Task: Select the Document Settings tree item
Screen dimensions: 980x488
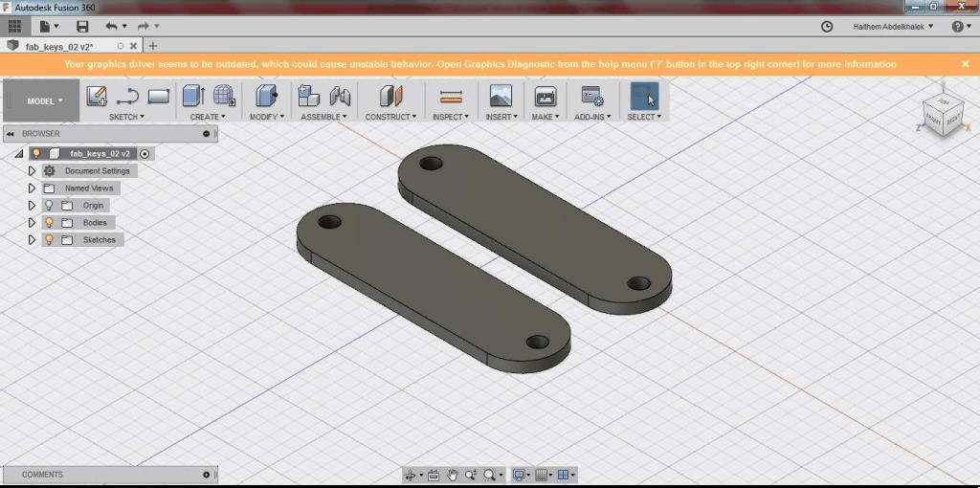Action: point(97,170)
